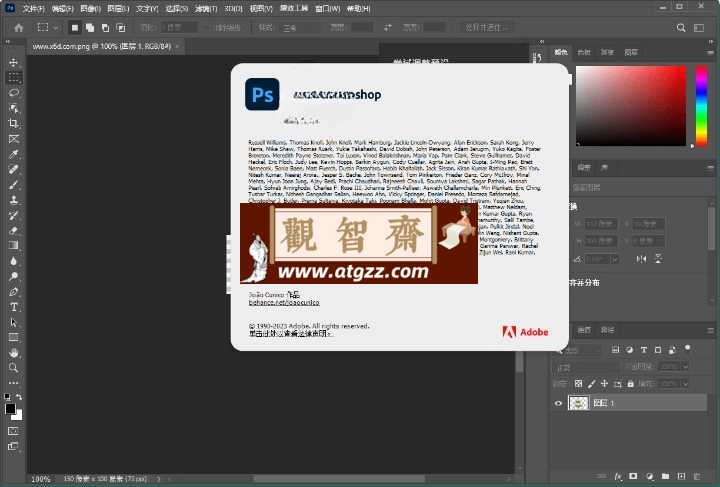Select the Zoom tool
This screenshot has height=487, width=720.
(x=13, y=368)
